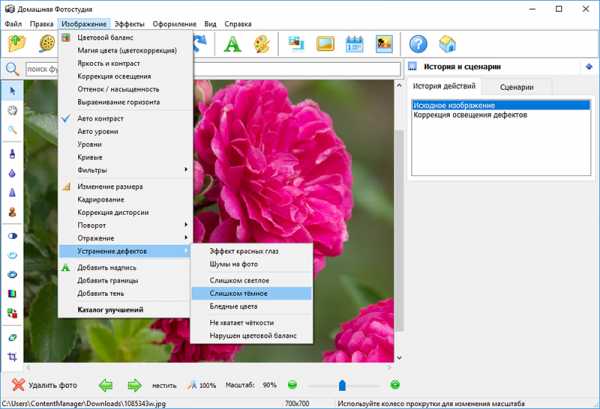Click the yellow picture frame toolbar icon

325,44
